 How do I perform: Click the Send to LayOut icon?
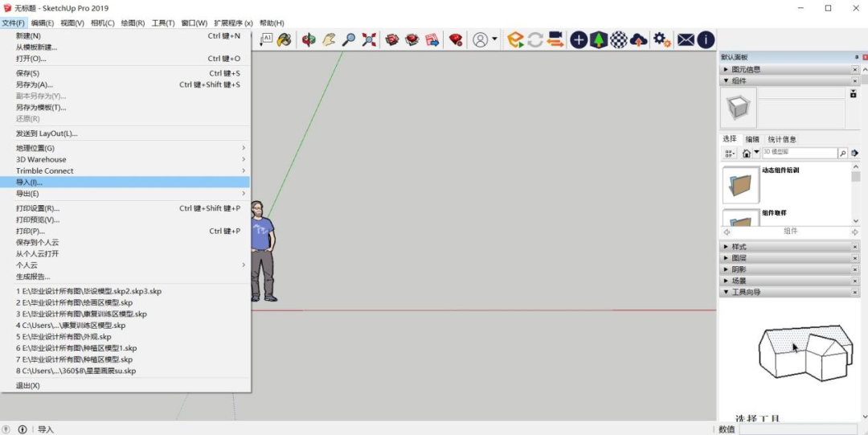point(432,39)
